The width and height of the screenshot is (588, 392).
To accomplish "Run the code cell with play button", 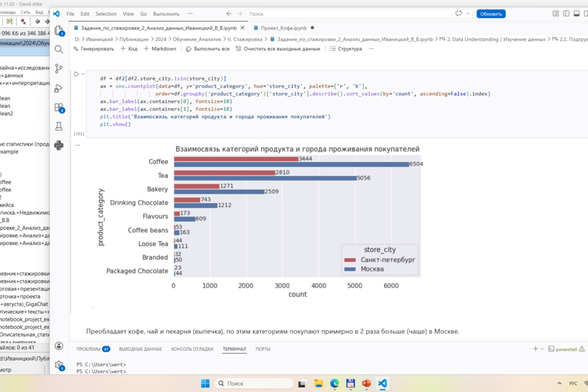I will [x=76, y=74].
